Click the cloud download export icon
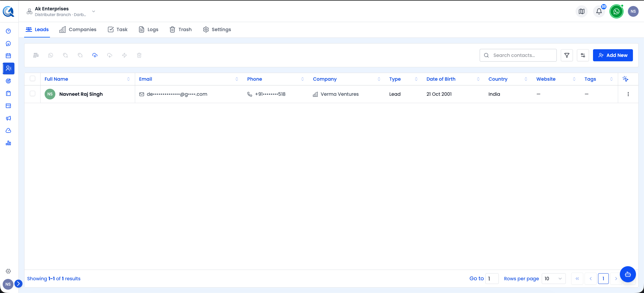This screenshot has height=293, width=644. (110, 55)
